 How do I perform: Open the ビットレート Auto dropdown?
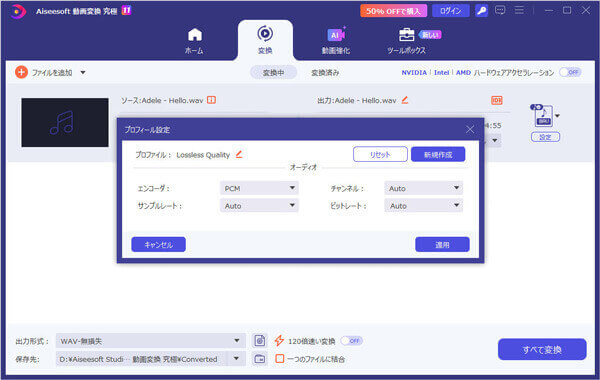tap(424, 206)
